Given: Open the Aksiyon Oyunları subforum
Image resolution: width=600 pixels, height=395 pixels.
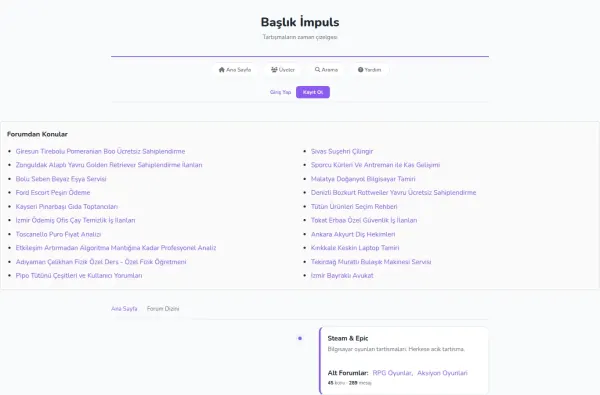Looking at the screenshot, I should tap(442, 373).
